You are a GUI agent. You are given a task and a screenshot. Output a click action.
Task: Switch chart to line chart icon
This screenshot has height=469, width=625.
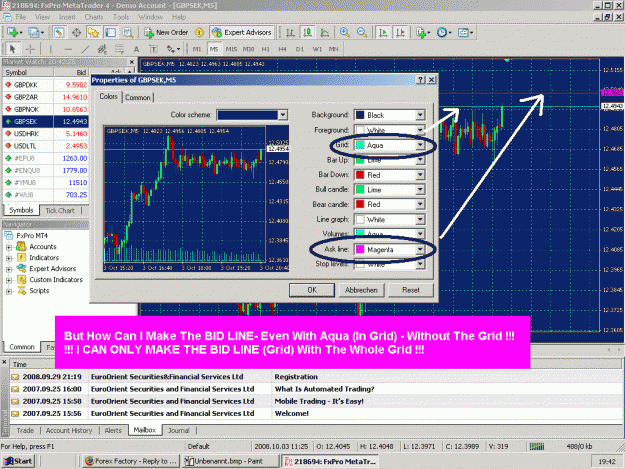(324, 32)
